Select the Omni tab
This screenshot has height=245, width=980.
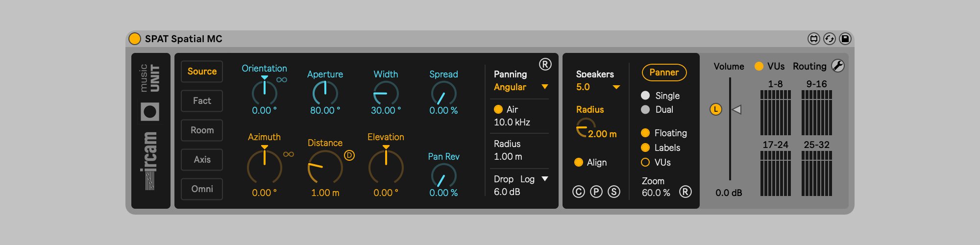[202, 189]
